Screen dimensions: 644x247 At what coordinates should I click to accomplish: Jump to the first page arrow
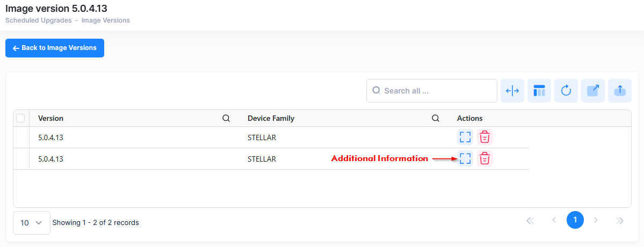(530, 220)
